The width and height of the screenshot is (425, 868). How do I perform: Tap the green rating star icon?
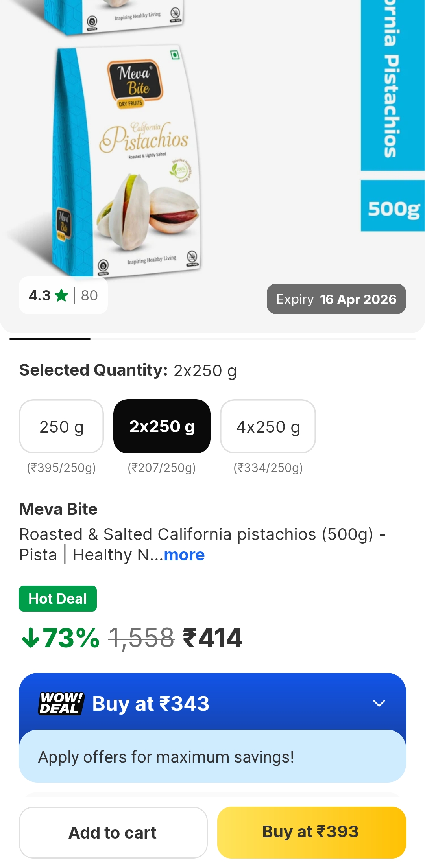pyautogui.click(x=61, y=295)
